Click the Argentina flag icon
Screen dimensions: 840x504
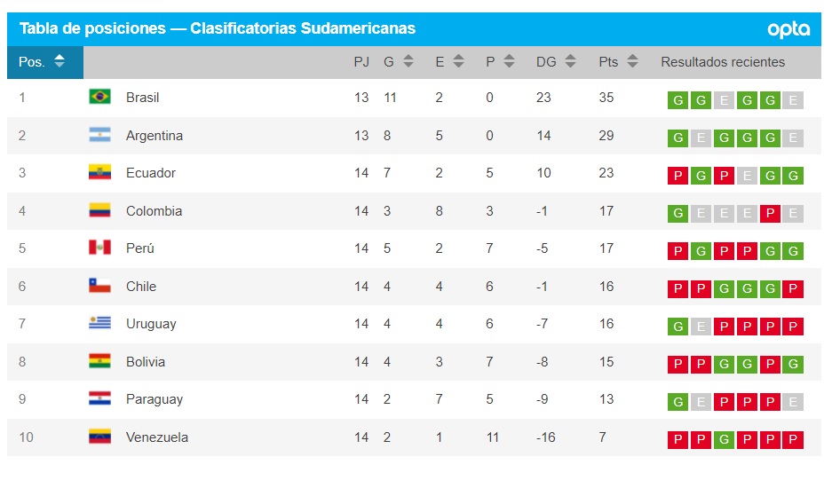99,135
